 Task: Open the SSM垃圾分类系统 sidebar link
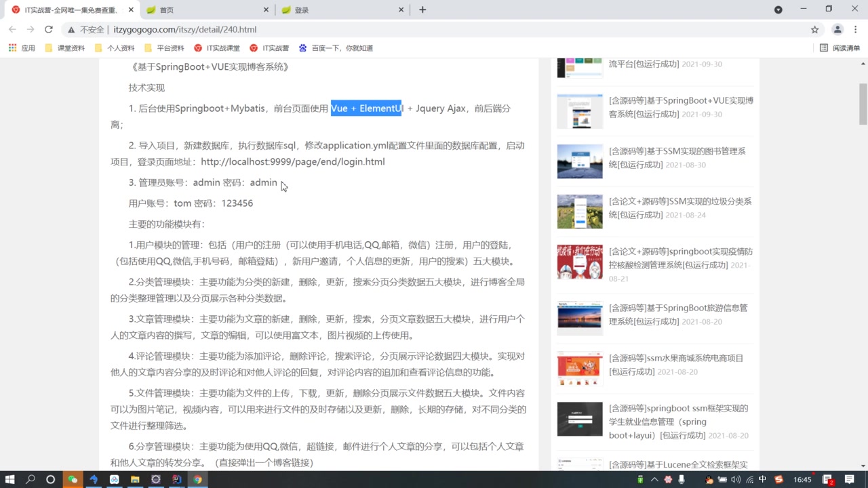tap(680, 208)
